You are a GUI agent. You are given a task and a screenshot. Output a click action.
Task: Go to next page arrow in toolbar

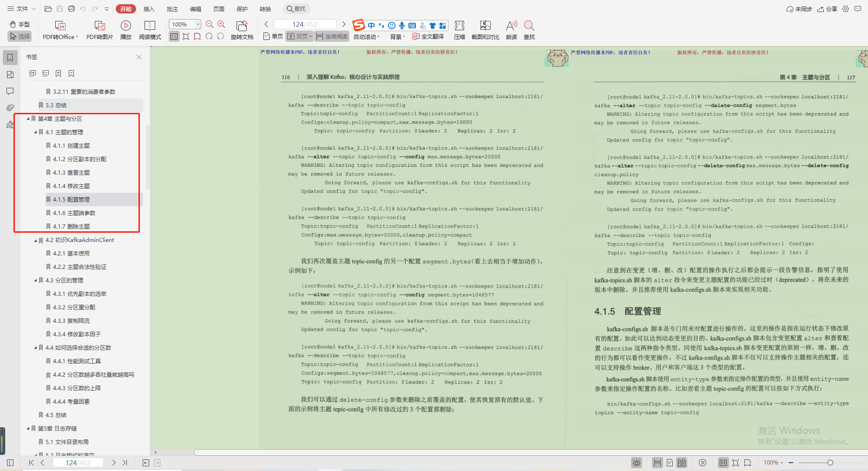point(344,24)
